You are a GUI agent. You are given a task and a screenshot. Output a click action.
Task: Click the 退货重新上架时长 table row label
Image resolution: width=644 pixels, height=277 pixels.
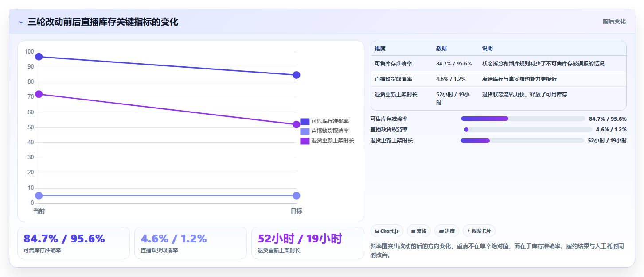pos(396,95)
